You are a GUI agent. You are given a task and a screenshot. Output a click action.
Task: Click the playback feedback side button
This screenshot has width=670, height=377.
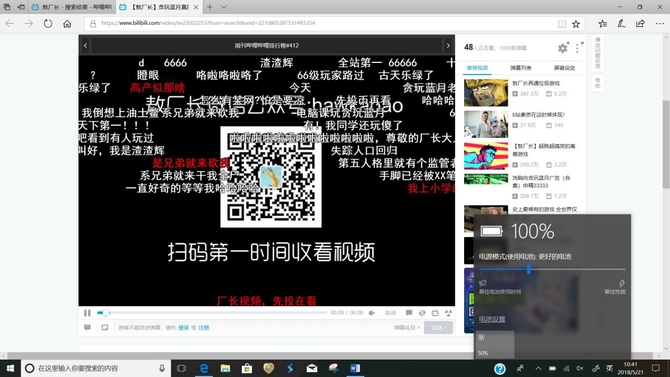598,53
